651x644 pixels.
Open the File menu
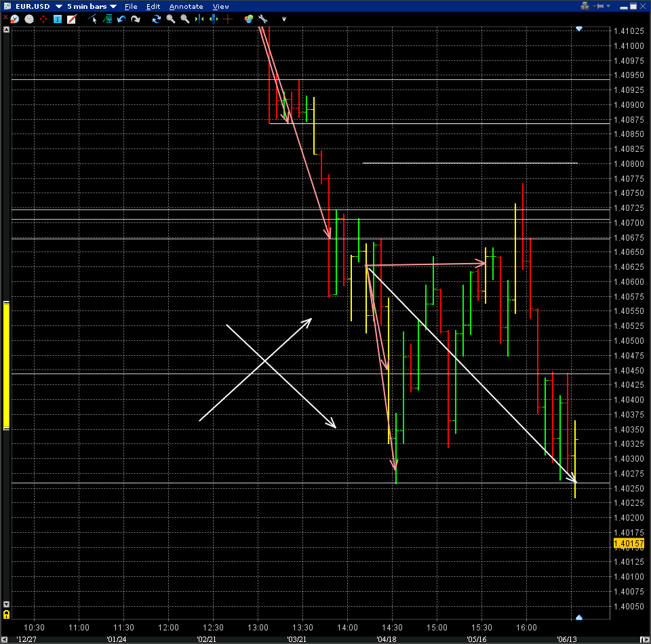[x=131, y=7]
